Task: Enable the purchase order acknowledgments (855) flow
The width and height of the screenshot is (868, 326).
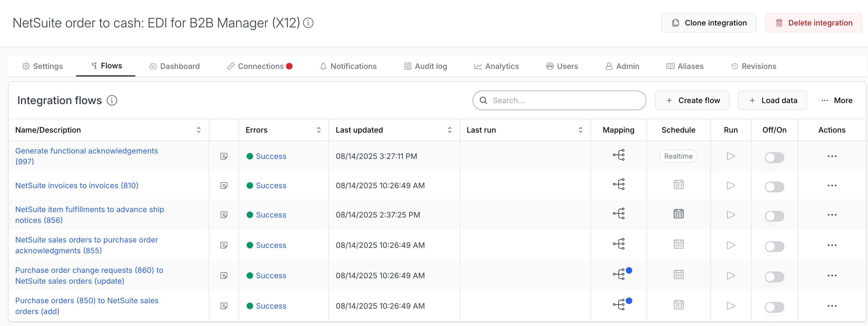Action: click(774, 246)
